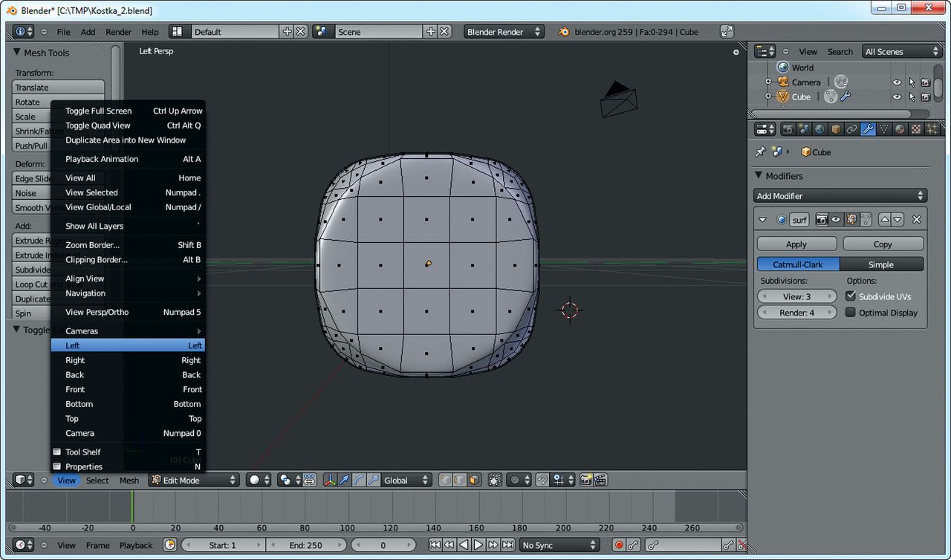Move surf modifier down in stack
Screen dimensions: 951x560
click(x=898, y=220)
